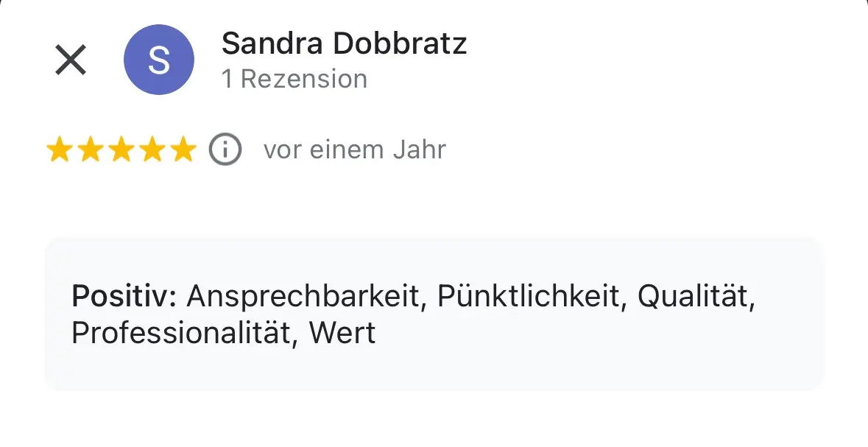The image size is (868, 447).
Task: Open the "1 Rezension" review count
Action: (294, 79)
